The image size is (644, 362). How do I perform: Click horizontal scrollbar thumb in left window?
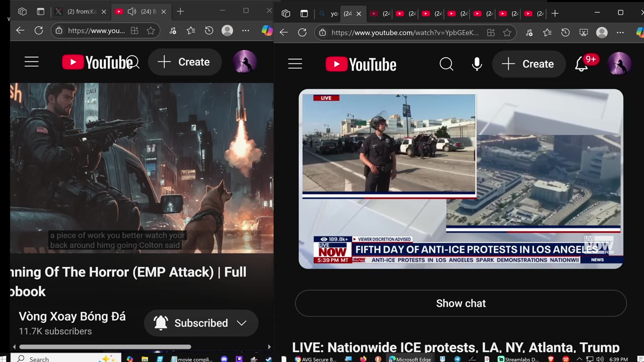[x=105, y=347]
